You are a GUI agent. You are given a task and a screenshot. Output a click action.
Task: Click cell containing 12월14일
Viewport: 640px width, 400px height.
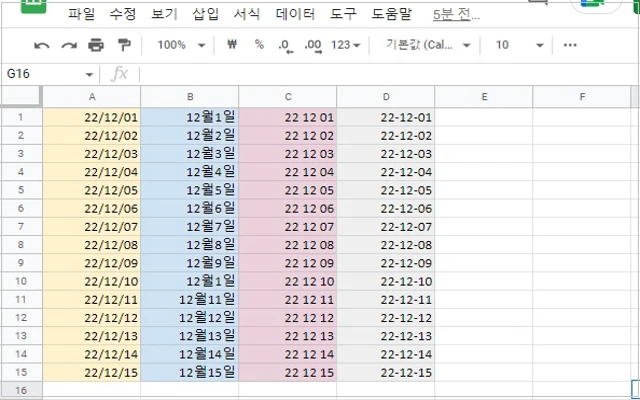190,354
